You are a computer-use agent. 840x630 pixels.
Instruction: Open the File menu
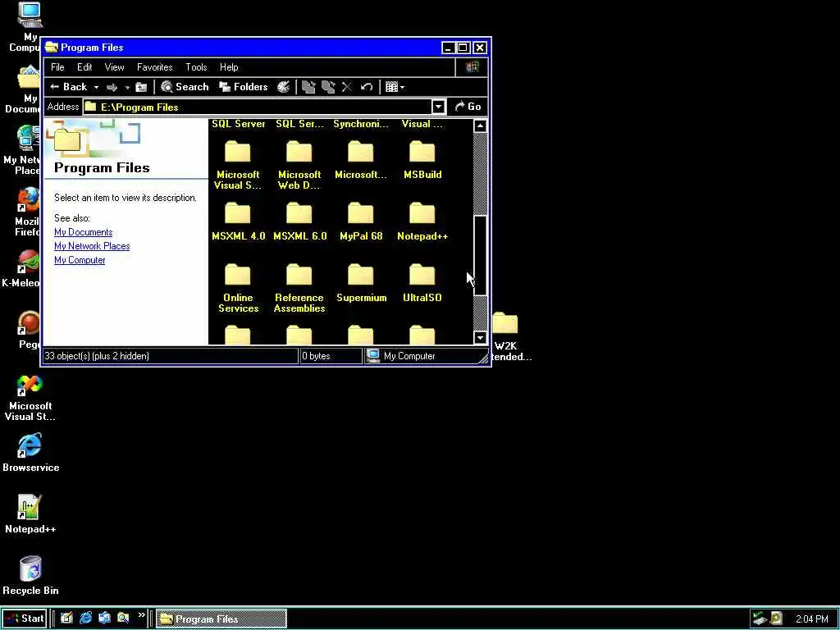click(57, 67)
